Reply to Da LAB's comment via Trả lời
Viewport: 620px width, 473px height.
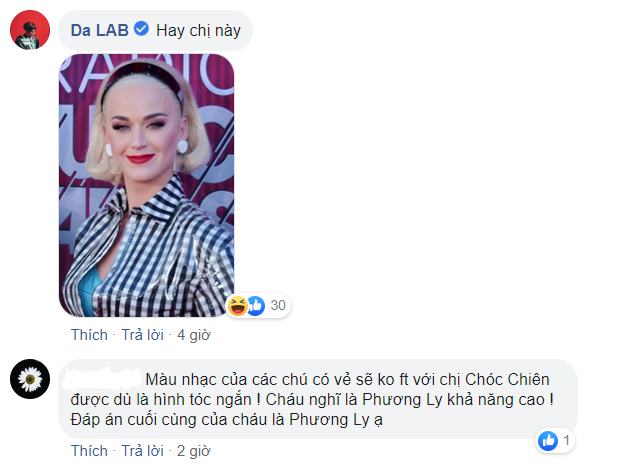pyautogui.click(x=142, y=335)
